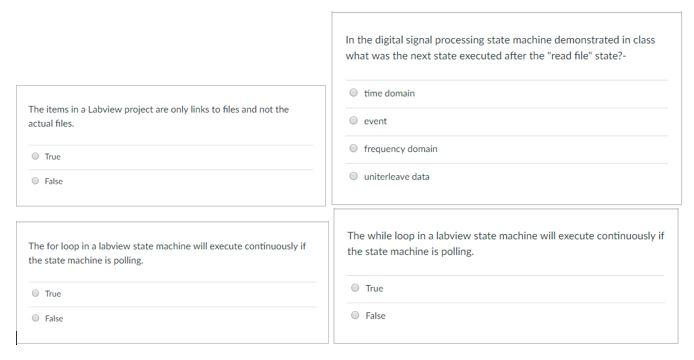Select True for the for loop question
This screenshot has height=360, width=694.
[x=35, y=293]
